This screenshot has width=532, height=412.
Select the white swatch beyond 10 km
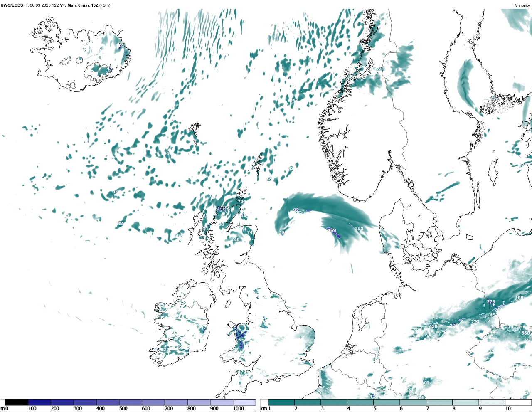[x=518, y=402]
